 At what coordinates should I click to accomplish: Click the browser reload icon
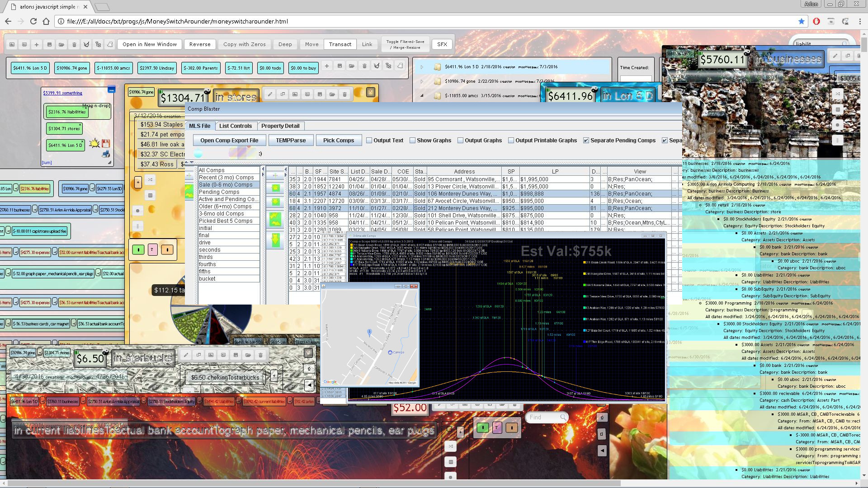coord(33,21)
